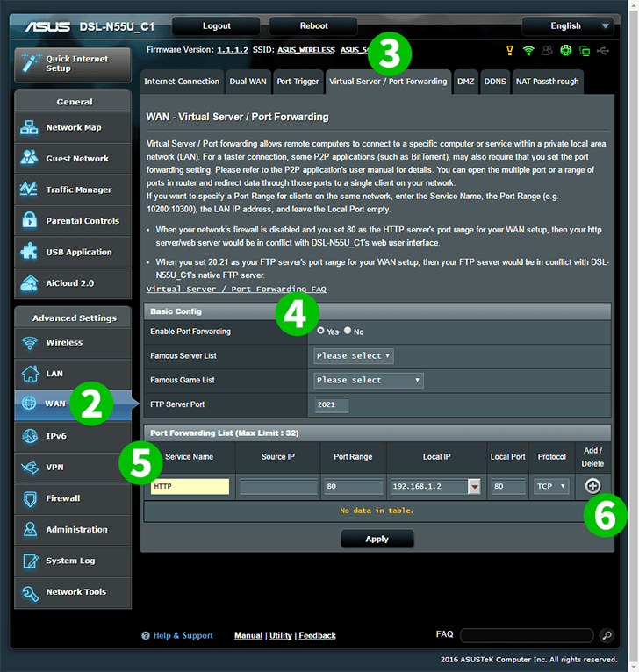Screen dimensions: 639x672
Task: Open Famous Game List dropdown
Action: pyautogui.click(x=369, y=381)
